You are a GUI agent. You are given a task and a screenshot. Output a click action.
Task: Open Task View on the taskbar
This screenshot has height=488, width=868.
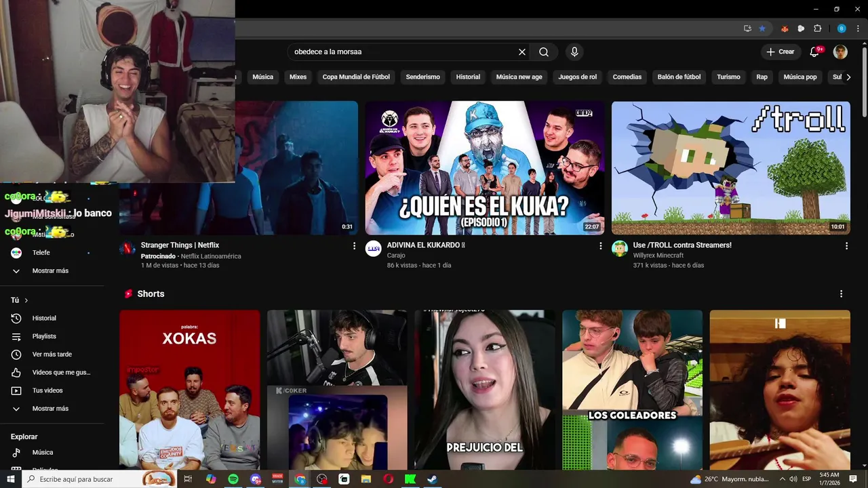pos(189,479)
